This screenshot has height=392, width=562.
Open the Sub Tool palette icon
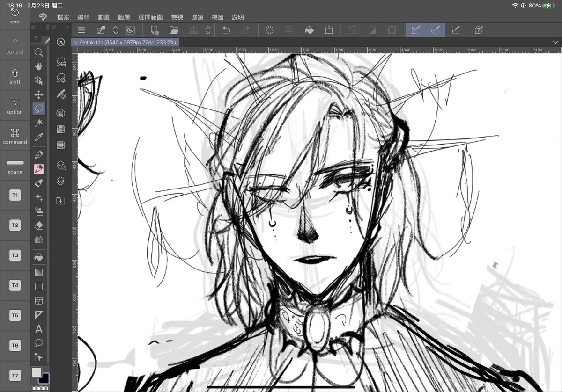(60, 62)
